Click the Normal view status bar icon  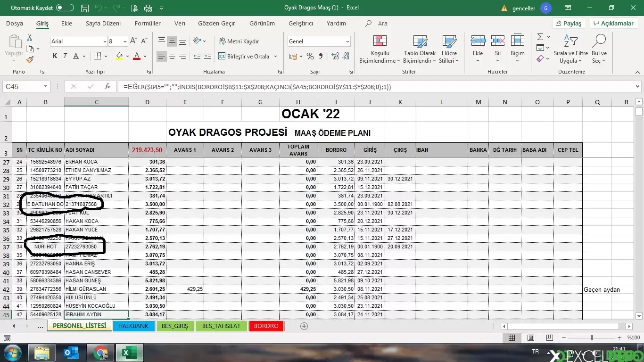[512, 338]
